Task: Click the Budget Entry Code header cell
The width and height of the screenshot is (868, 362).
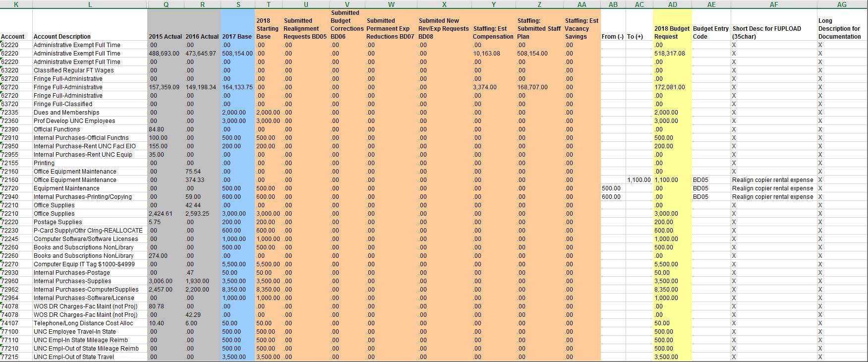Action: [710, 32]
